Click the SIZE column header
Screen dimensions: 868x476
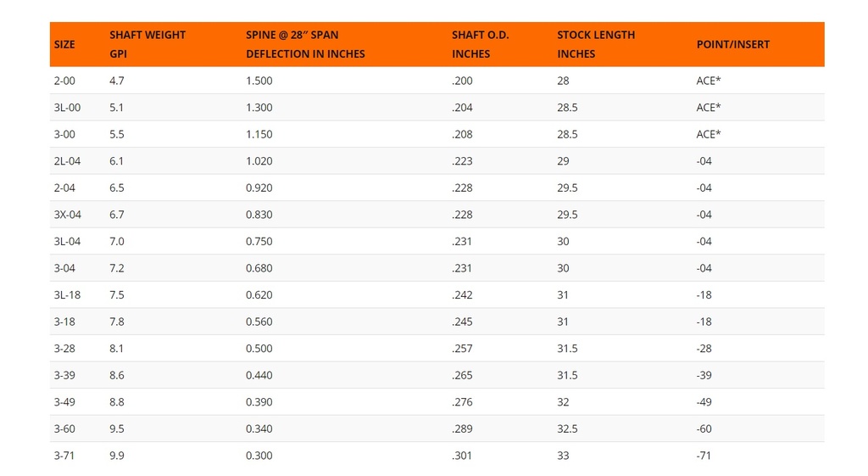(x=64, y=44)
